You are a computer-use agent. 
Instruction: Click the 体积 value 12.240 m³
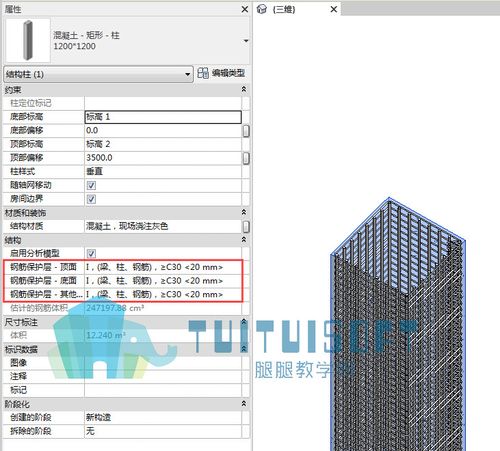click(x=163, y=335)
